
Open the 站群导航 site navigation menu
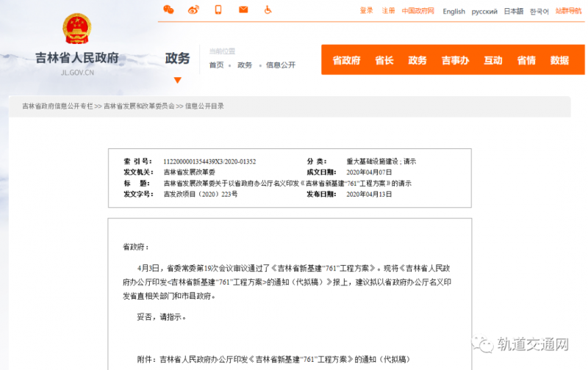568,11
